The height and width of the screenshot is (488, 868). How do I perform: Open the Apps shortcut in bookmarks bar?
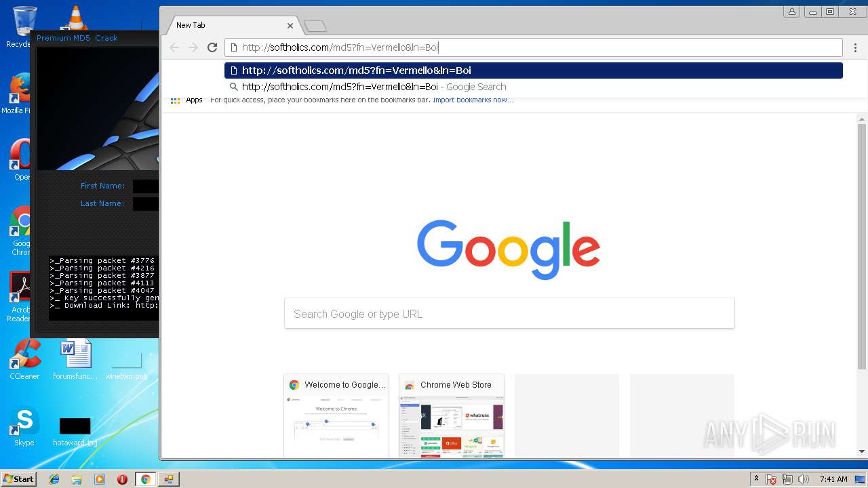click(186, 100)
